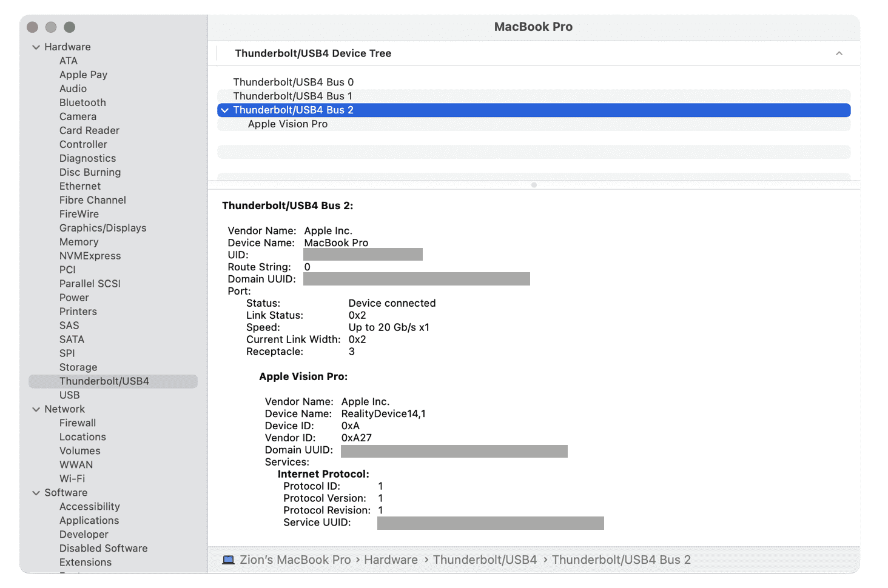The image size is (888, 588).
Task: Click Thunderbolt/USB4 breadcrumb in path bar
Action: point(485,560)
